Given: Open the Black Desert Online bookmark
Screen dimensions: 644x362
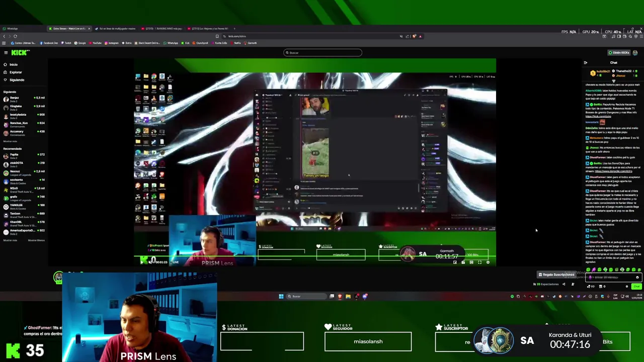Looking at the screenshot, I should click(147, 43).
